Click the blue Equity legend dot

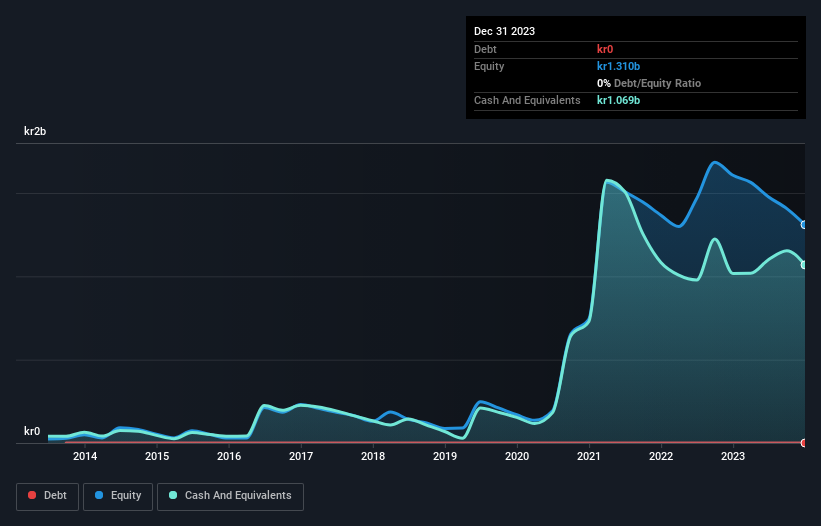99,495
